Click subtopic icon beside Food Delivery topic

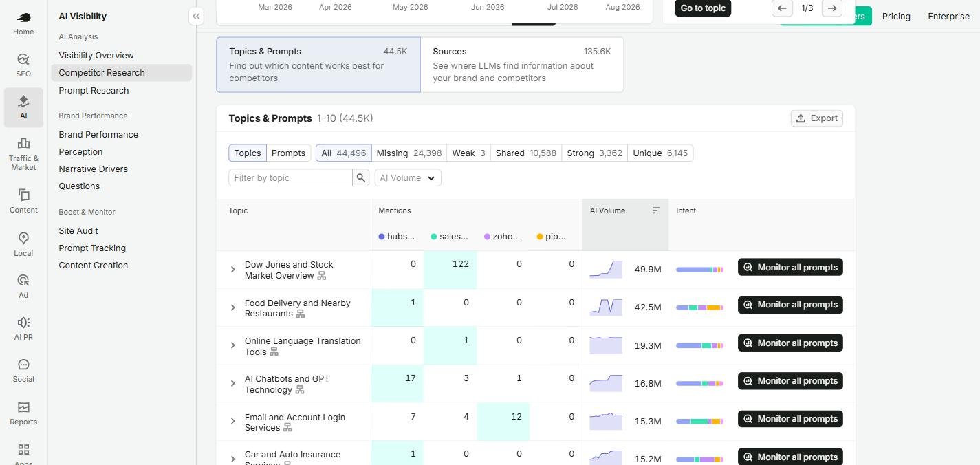[x=300, y=314]
